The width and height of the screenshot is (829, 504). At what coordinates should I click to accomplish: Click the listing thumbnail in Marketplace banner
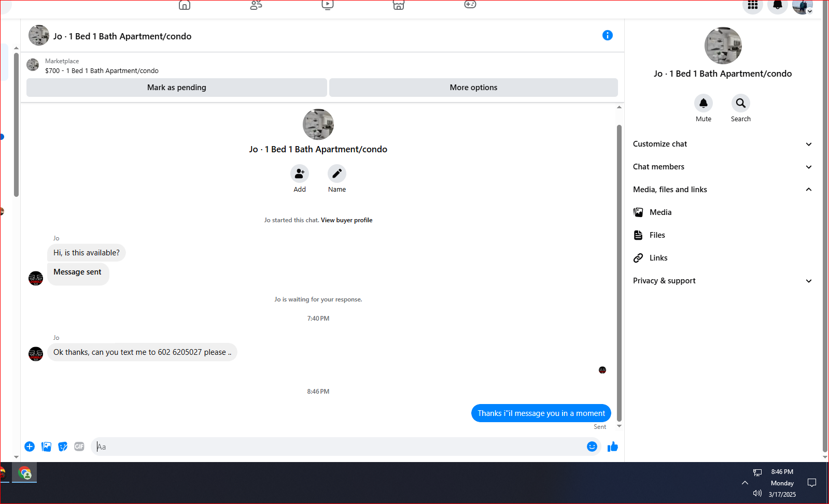[33, 65]
